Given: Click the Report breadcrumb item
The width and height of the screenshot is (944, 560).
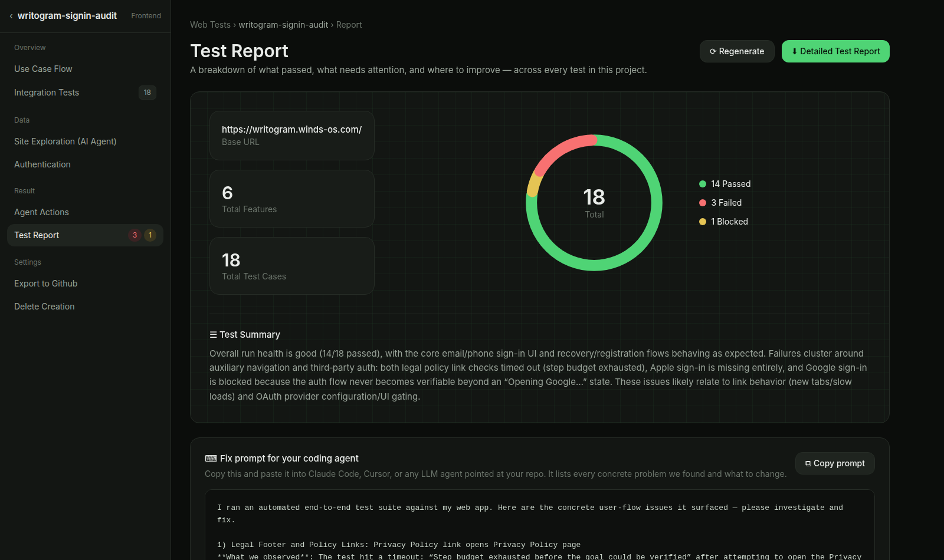Looking at the screenshot, I should pyautogui.click(x=349, y=25).
